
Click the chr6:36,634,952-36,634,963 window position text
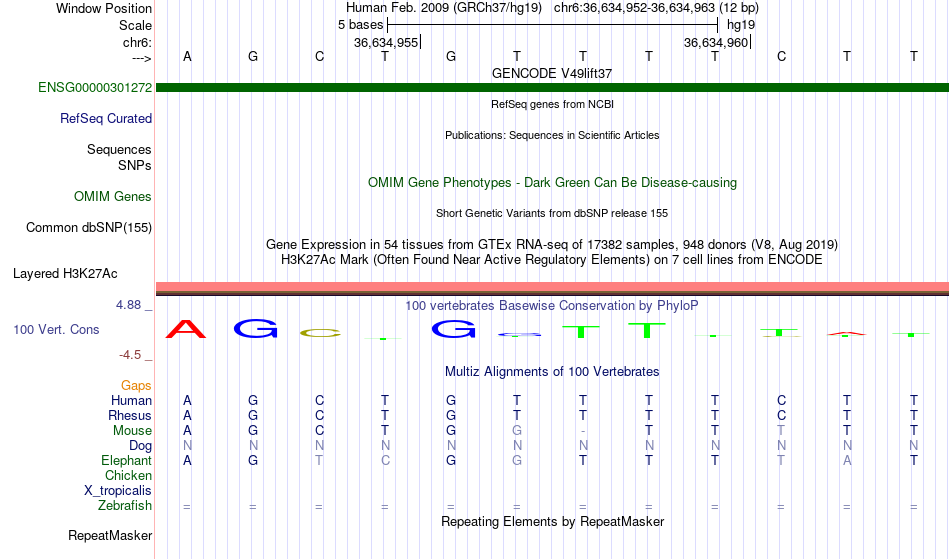click(656, 8)
